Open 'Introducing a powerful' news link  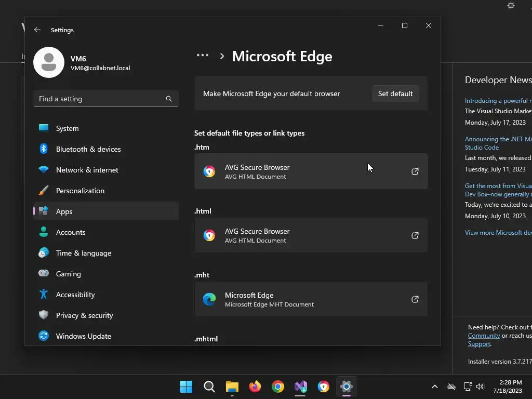click(x=498, y=101)
